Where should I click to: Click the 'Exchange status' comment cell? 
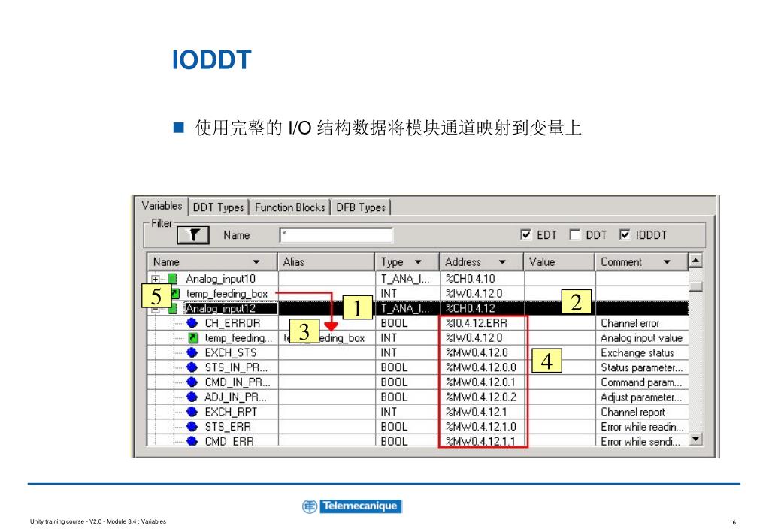click(x=642, y=352)
